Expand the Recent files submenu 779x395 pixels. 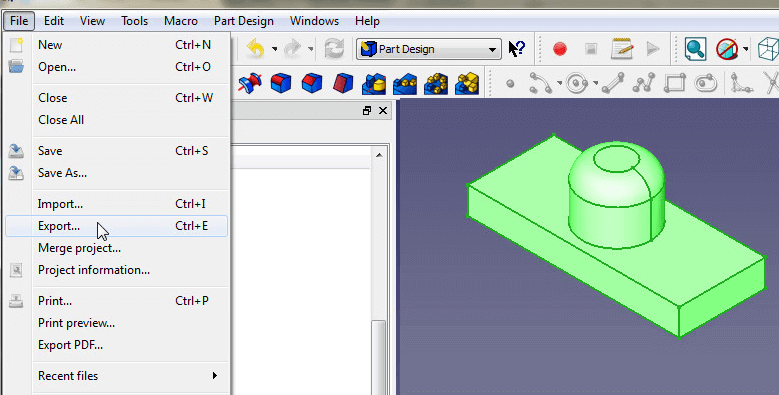[130, 376]
